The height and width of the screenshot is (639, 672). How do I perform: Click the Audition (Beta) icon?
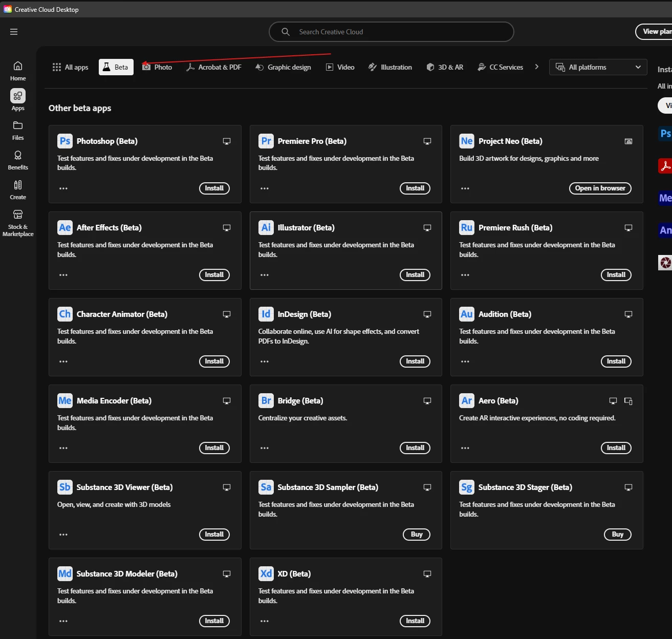point(467,314)
